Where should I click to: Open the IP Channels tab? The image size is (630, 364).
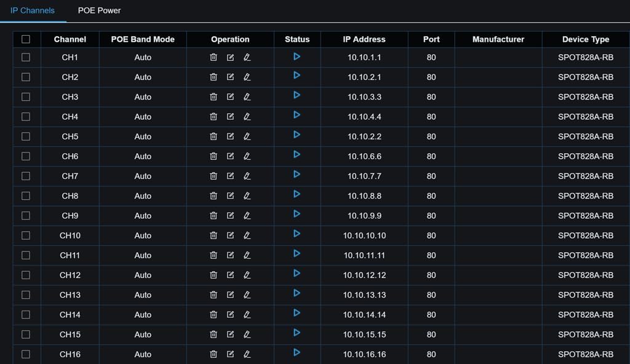click(33, 10)
